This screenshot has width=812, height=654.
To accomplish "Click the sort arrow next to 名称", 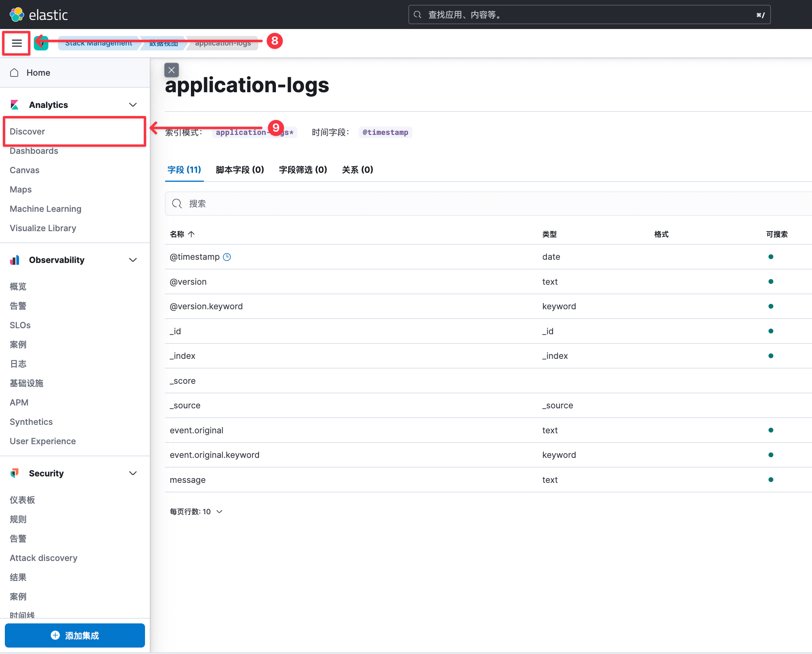I will pyautogui.click(x=191, y=234).
